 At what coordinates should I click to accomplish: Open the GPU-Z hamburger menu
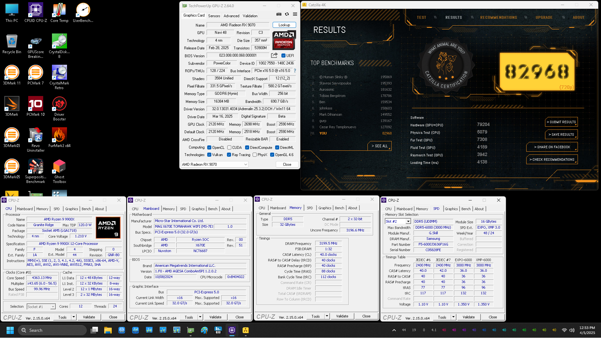click(x=295, y=14)
